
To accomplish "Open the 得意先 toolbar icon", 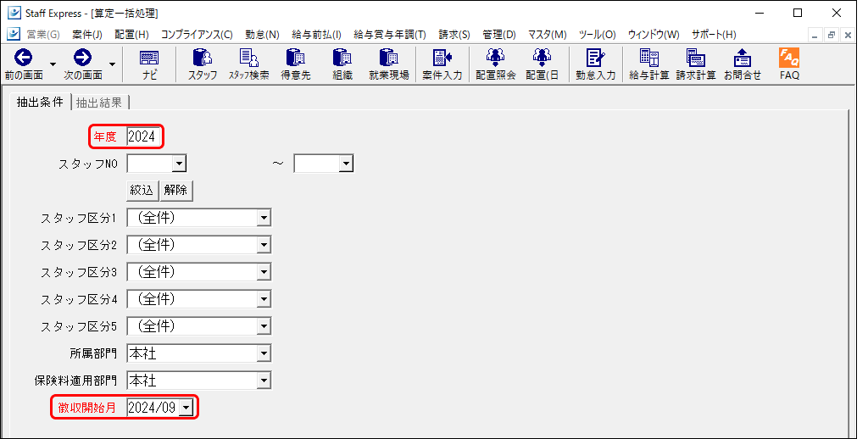I will (x=296, y=64).
